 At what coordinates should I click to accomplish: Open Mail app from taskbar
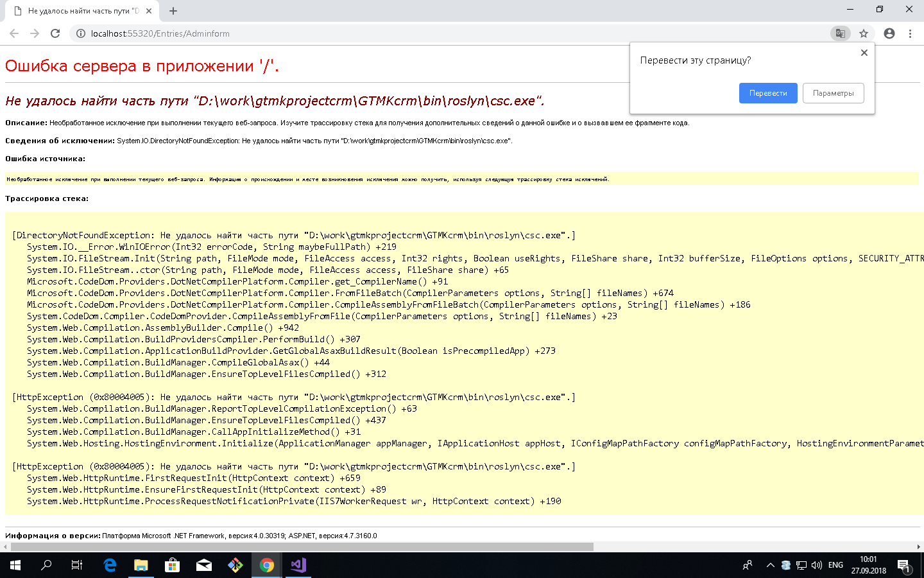coord(204,565)
